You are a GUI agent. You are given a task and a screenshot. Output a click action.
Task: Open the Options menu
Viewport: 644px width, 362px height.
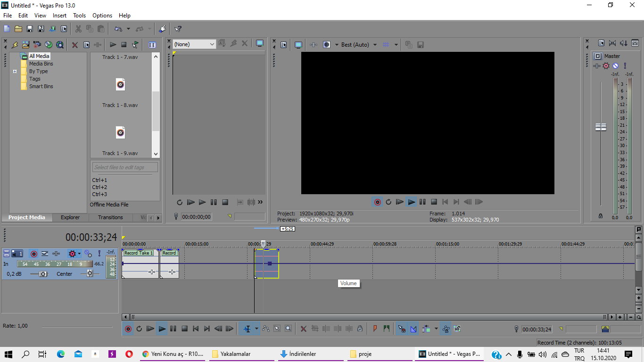tap(102, 16)
